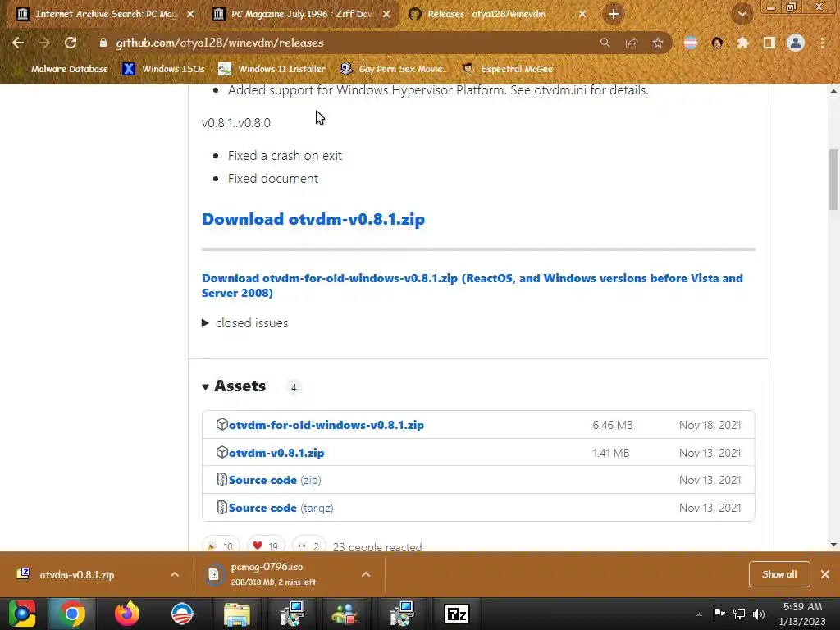Open 7-Zip from the taskbar

point(457,614)
